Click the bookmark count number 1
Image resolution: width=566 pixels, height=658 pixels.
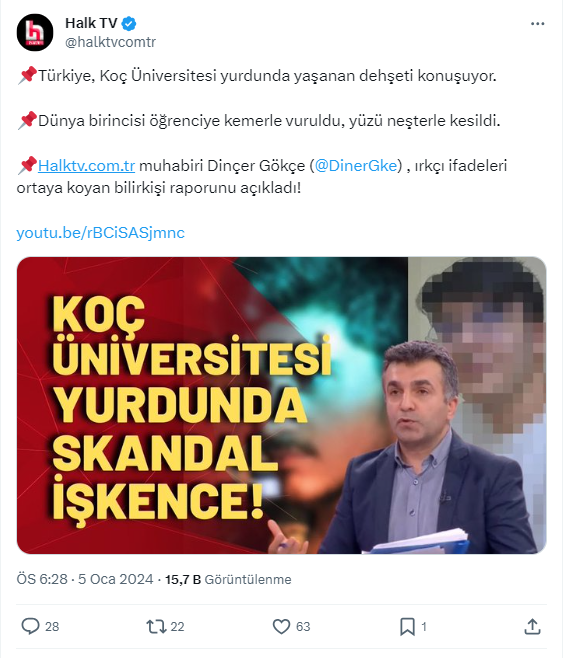[x=424, y=627]
